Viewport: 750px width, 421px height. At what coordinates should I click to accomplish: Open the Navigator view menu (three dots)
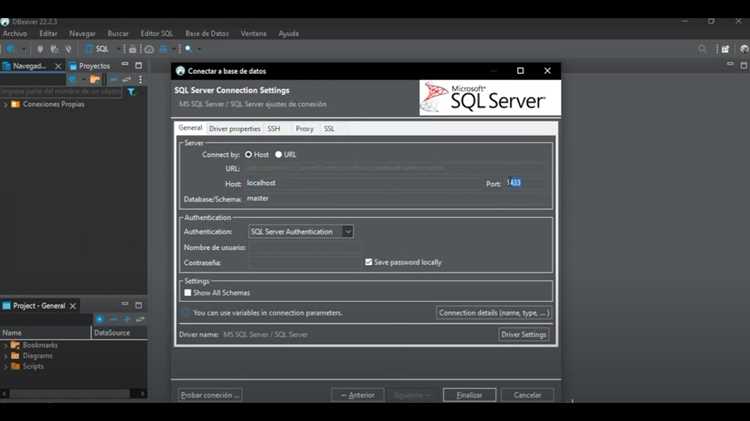[140, 79]
